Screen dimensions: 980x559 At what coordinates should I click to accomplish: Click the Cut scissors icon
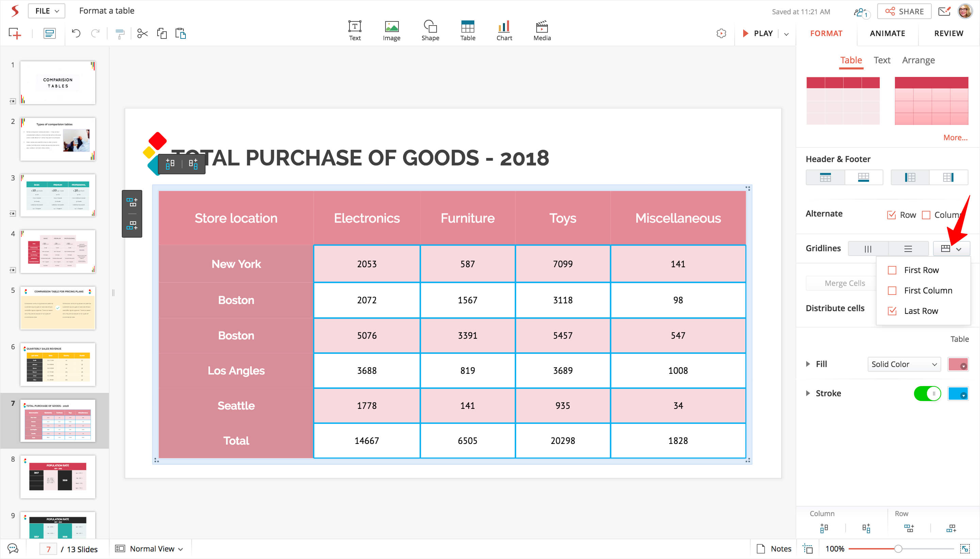(142, 33)
